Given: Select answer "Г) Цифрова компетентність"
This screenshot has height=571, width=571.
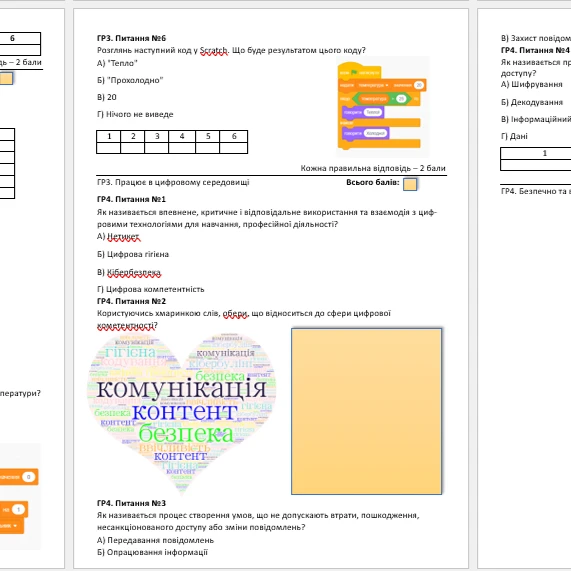Looking at the screenshot, I should click(x=150, y=289).
